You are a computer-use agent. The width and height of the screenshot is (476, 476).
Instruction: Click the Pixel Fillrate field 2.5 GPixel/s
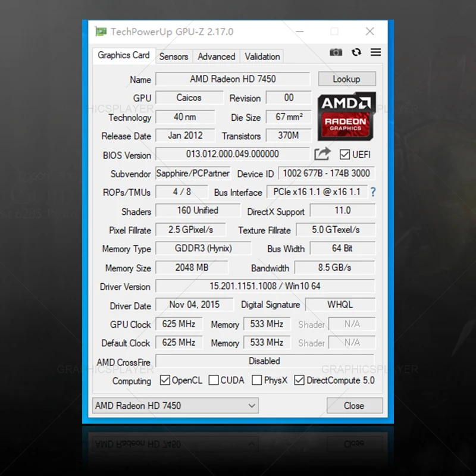point(190,230)
